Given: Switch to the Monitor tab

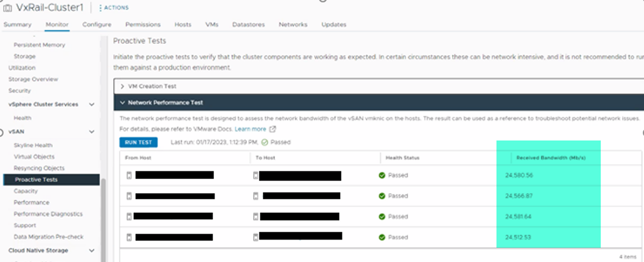Looking at the screenshot, I should 57,25.
